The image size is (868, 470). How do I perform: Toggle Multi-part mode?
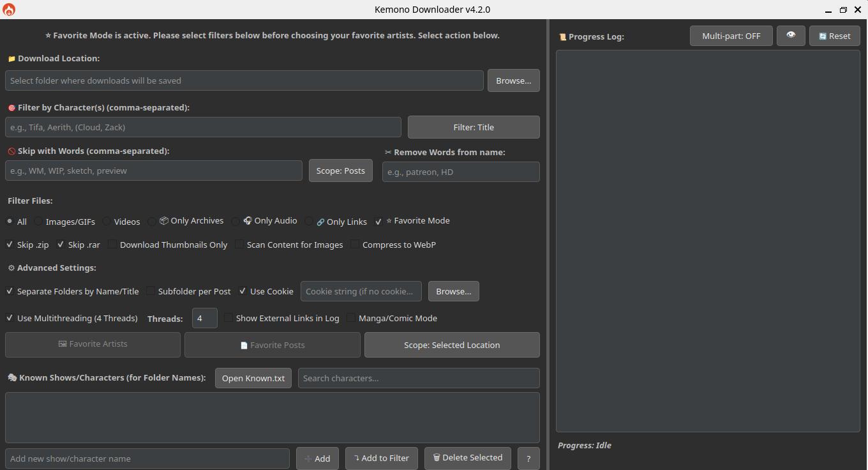pyautogui.click(x=731, y=36)
